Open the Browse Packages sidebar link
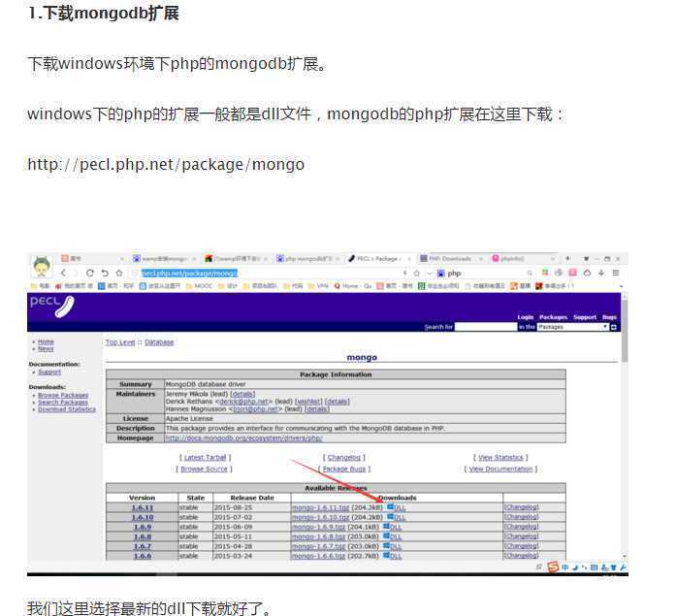 coord(63,395)
